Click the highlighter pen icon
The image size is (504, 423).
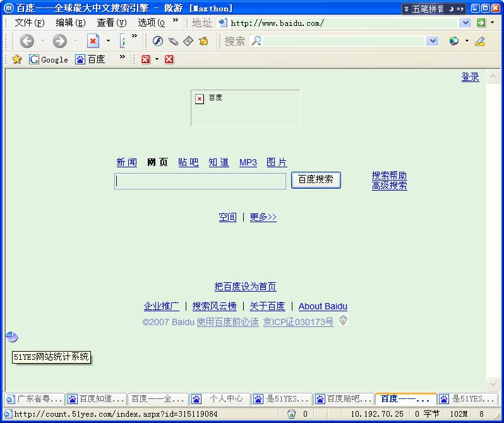479,41
